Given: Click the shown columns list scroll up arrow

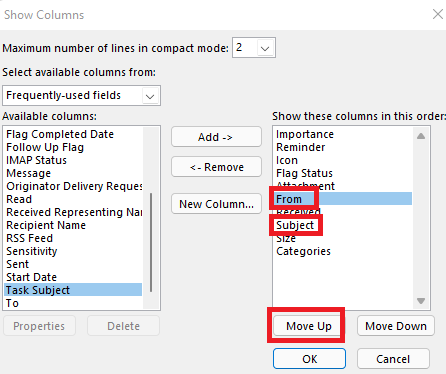Looking at the screenshot, I should point(421,136).
